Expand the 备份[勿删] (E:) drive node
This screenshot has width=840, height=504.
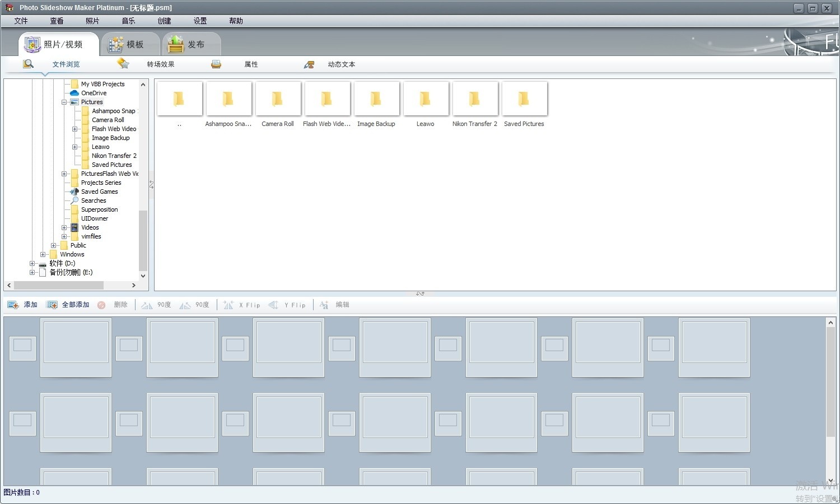(x=32, y=272)
